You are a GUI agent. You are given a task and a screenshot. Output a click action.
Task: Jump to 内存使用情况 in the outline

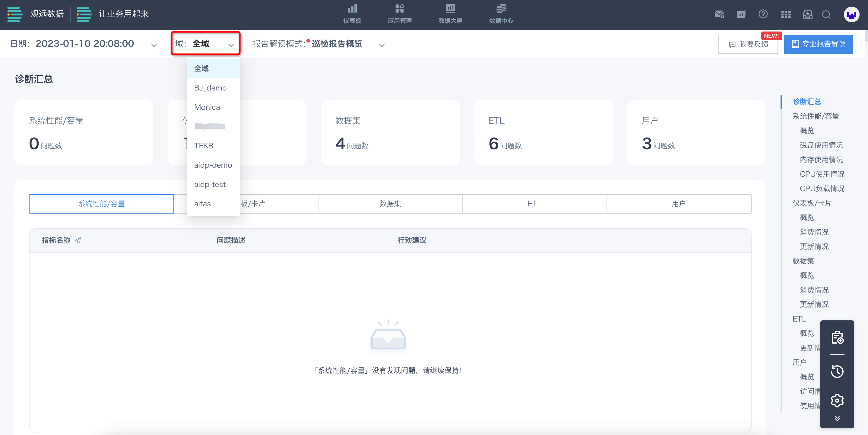tap(821, 160)
